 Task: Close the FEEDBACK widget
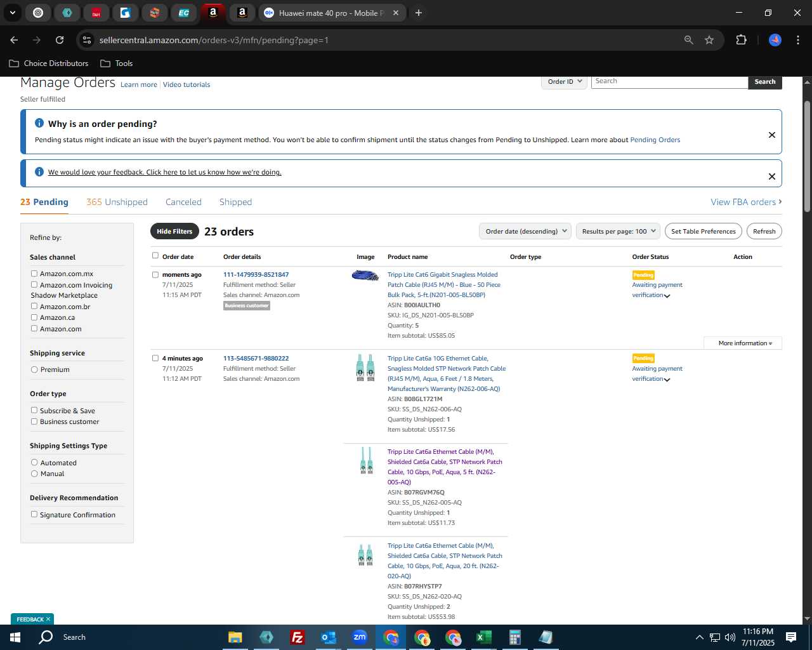pos(48,619)
